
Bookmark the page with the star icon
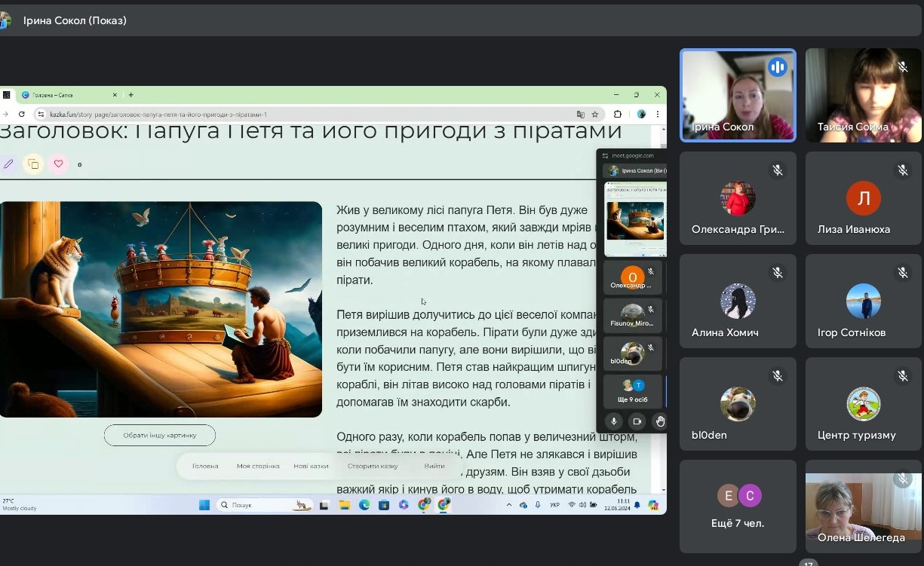point(595,115)
